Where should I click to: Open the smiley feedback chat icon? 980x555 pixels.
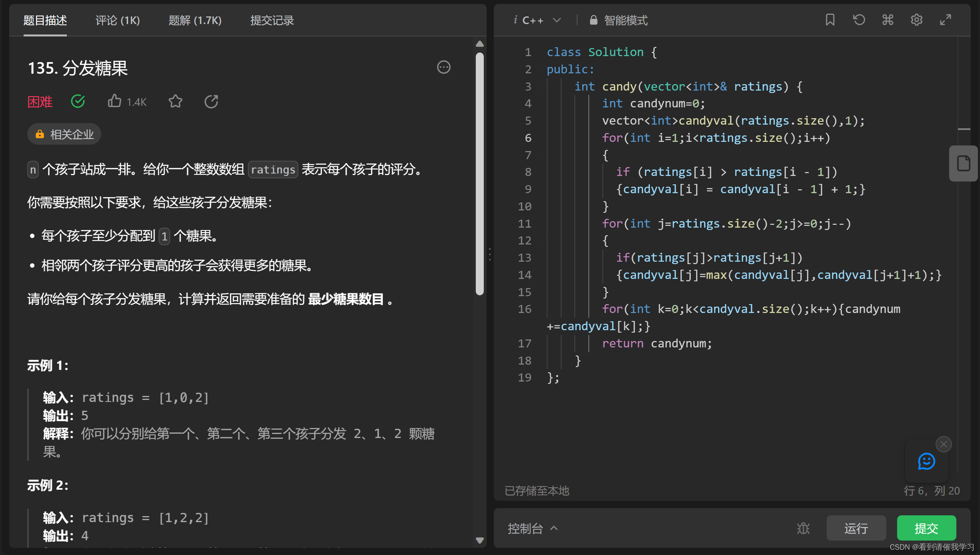pyautogui.click(x=926, y=461)
